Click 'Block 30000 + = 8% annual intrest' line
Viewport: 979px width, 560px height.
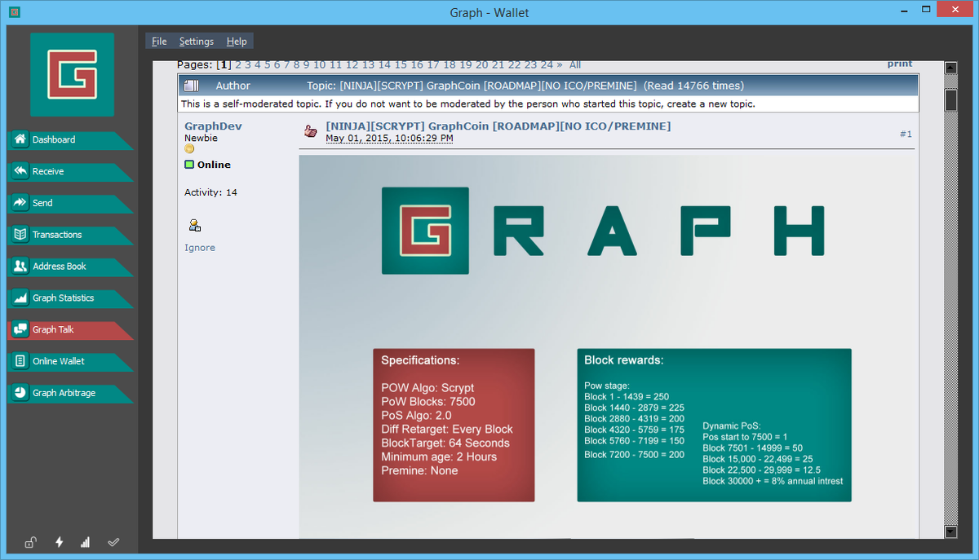[773, 481]
